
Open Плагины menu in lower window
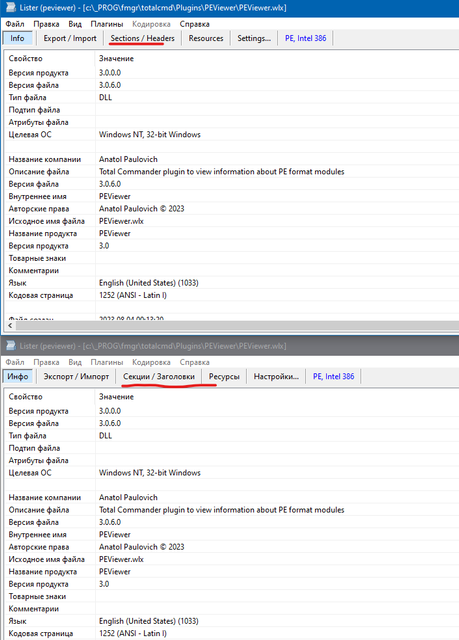point(106,362)
